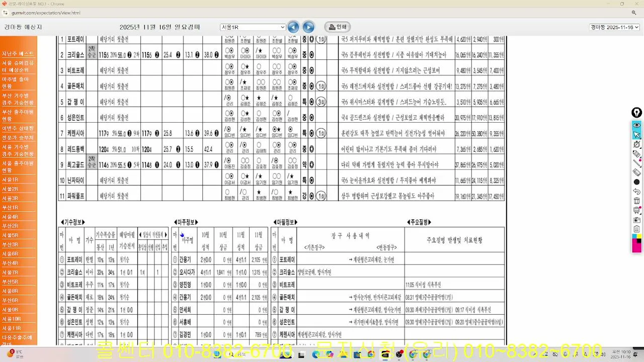The image size is (644, 362).
Task: Select 서울7R in the sidebar
Action: (x=10, y=273)
